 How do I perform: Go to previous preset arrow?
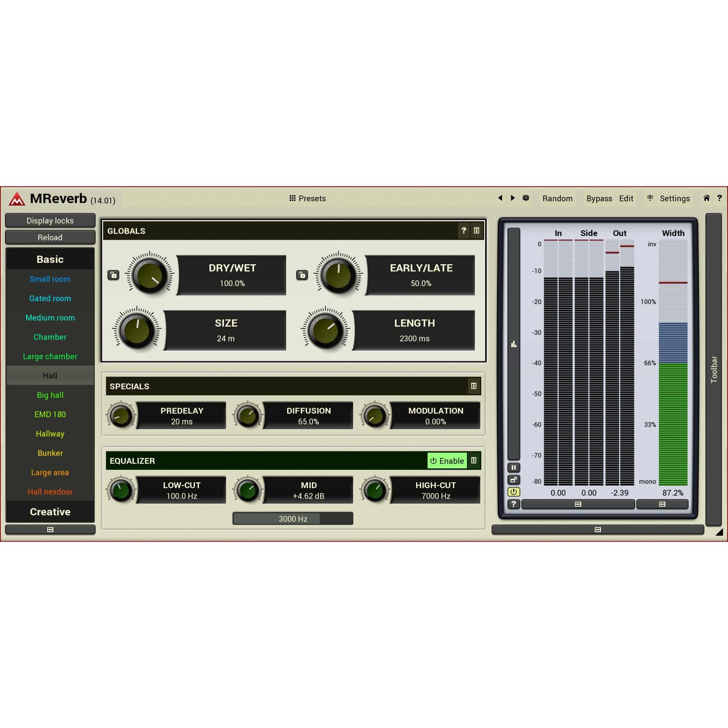click(x=500, y=198)
